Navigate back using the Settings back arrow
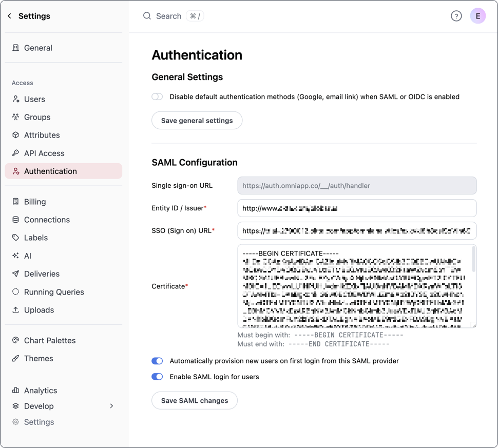 click(x=10, y=16)
